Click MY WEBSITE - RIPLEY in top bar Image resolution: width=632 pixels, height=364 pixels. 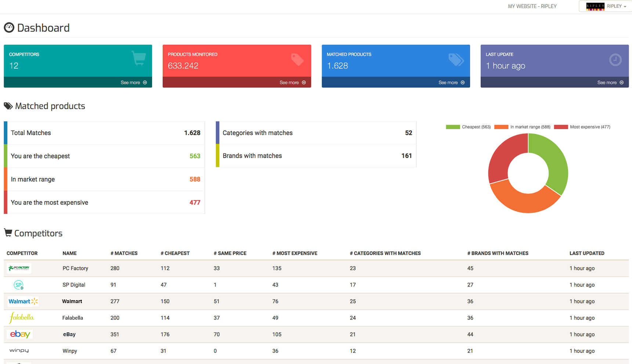[532, 6]
